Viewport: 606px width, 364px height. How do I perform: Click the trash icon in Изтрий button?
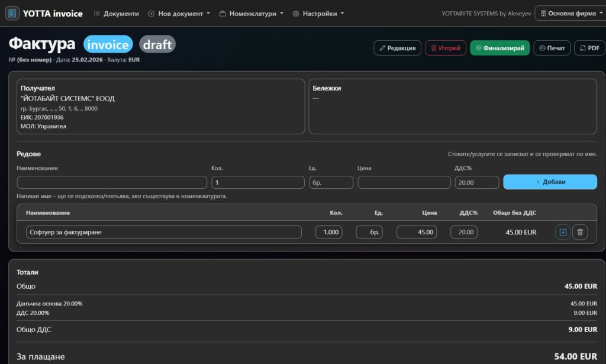pos(434,48)
